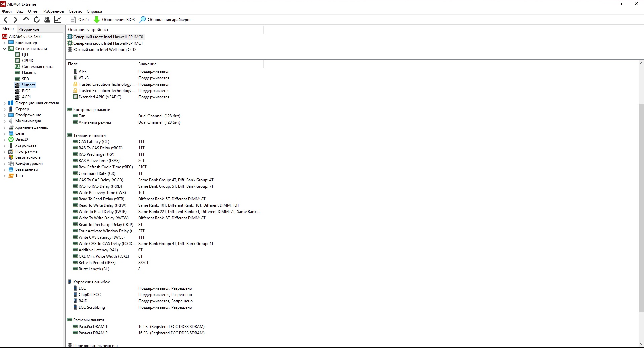Click the scrollbar up arrow
644x348 pixels.
coord(641,63)
